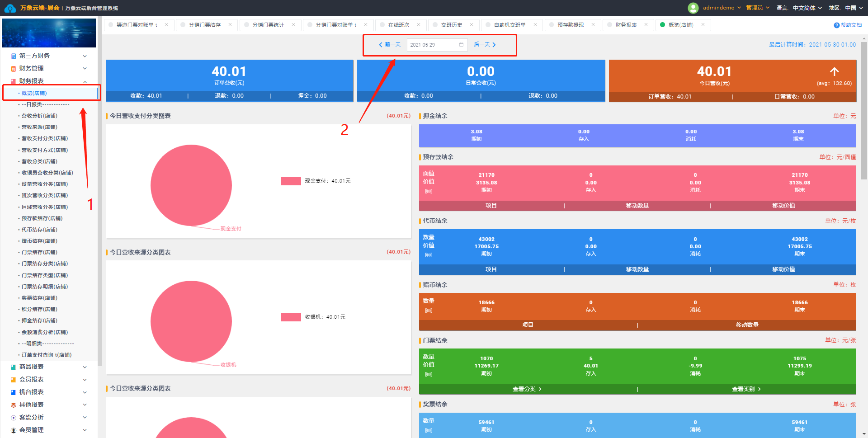Open 营收来源(店铺) report
868x438 pixels.
(x=39, y=127)
